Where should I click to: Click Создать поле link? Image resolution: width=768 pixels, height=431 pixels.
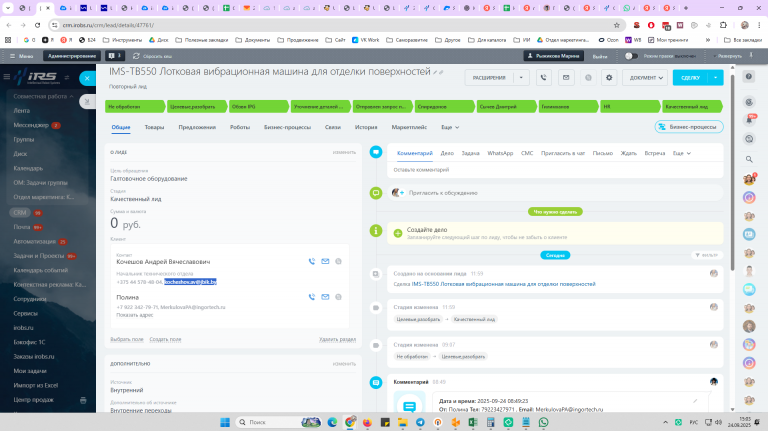(x=165, y=339)
